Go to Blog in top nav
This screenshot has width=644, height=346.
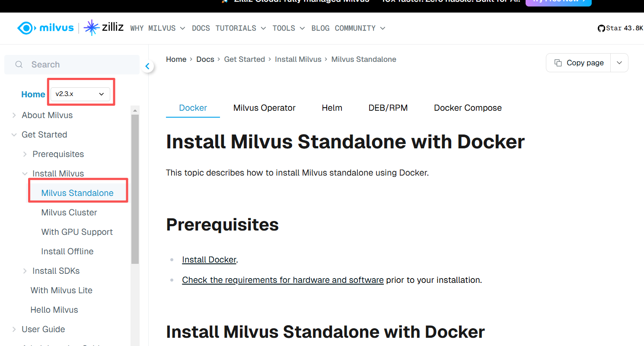320,28
